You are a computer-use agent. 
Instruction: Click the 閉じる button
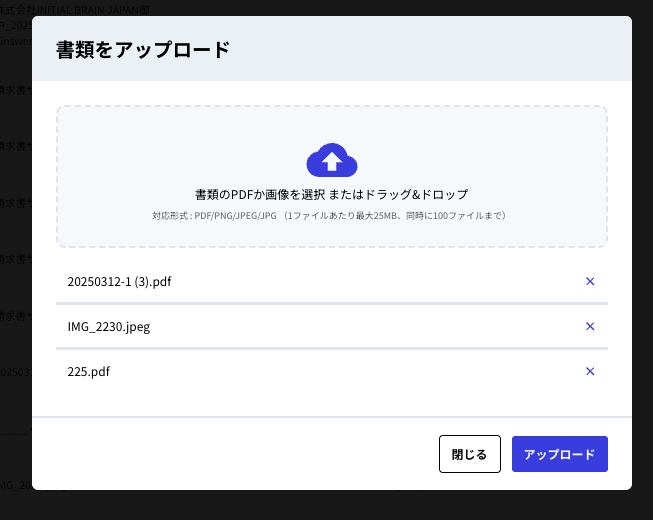pyautogui.click(x=470, y=454)
